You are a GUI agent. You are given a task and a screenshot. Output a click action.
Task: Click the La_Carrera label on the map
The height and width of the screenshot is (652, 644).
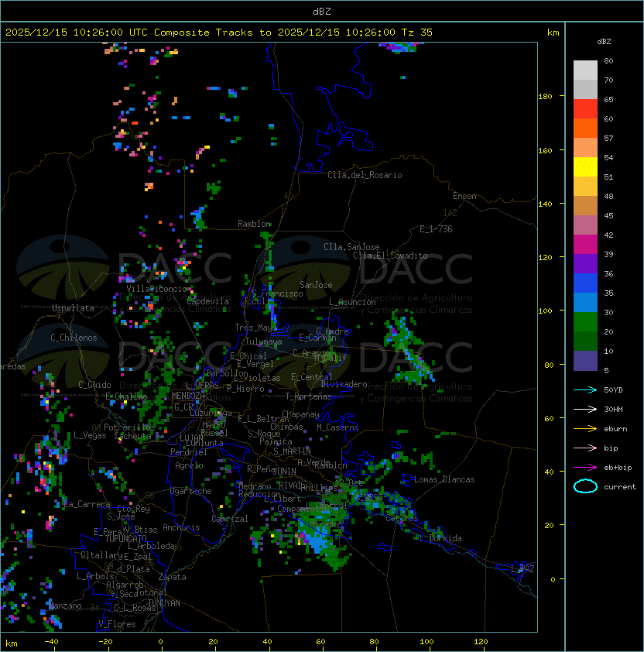(x=87, y=504)
